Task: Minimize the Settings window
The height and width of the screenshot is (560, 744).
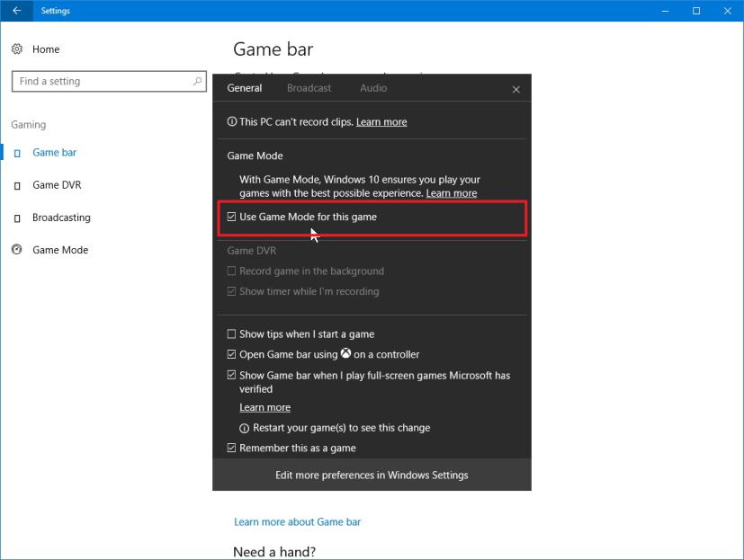Action: pos(665,11)
